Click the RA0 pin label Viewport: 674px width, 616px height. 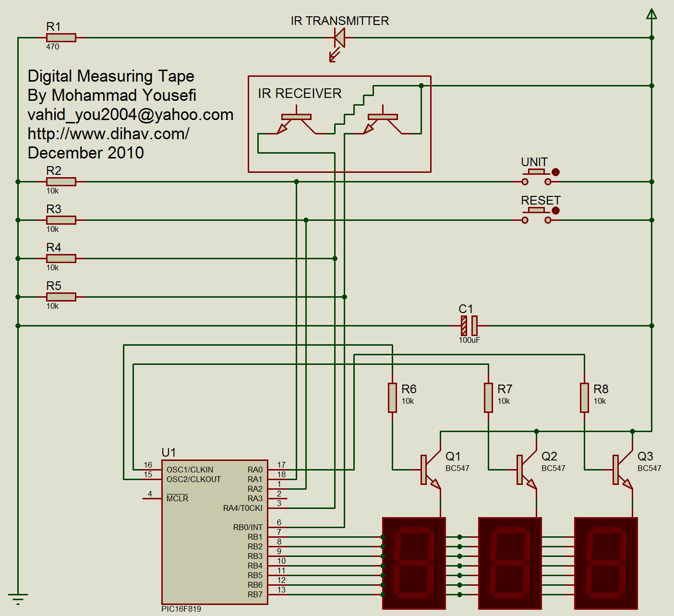pos(255,470)
